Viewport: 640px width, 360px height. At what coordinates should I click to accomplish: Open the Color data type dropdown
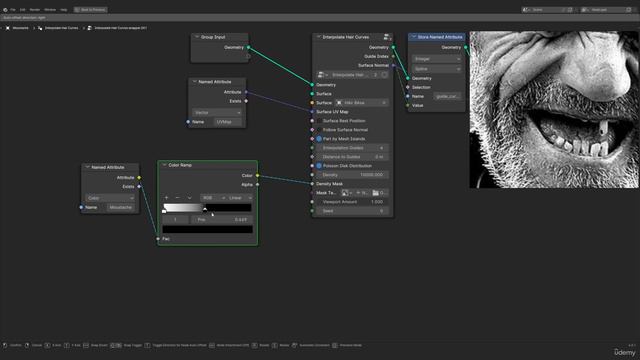110,198
